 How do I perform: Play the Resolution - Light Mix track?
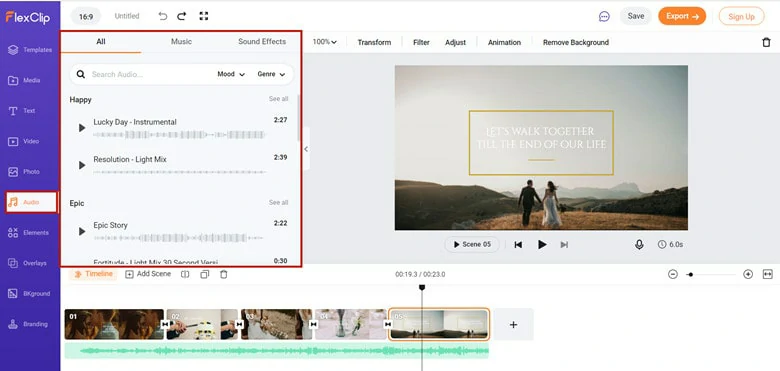pos(82,165)
